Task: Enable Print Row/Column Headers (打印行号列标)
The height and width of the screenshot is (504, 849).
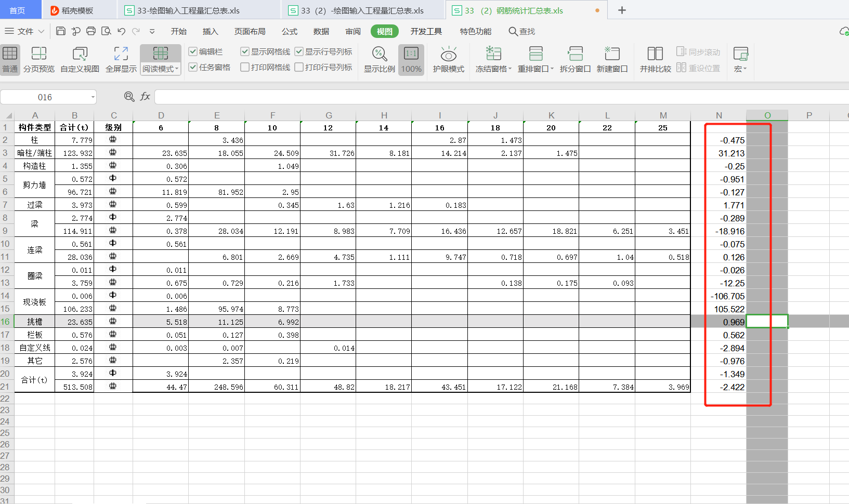Action: click(299, 67)
